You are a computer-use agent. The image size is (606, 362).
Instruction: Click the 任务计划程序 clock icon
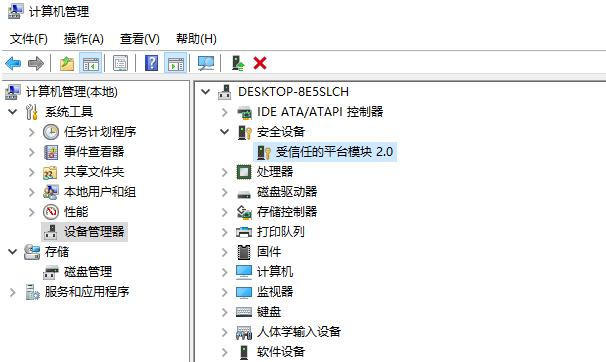pyautogui.click(x=51, y=132)
